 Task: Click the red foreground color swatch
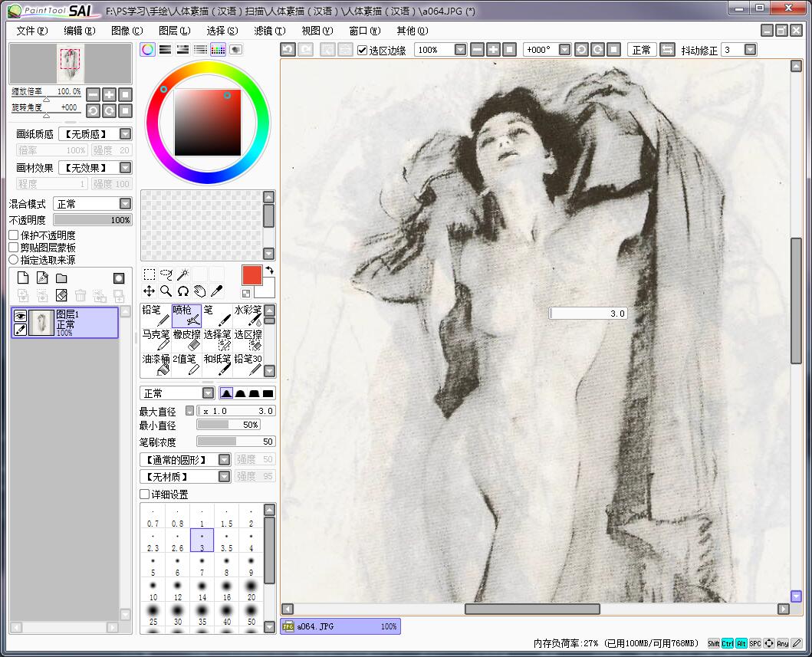pos(251,275)
